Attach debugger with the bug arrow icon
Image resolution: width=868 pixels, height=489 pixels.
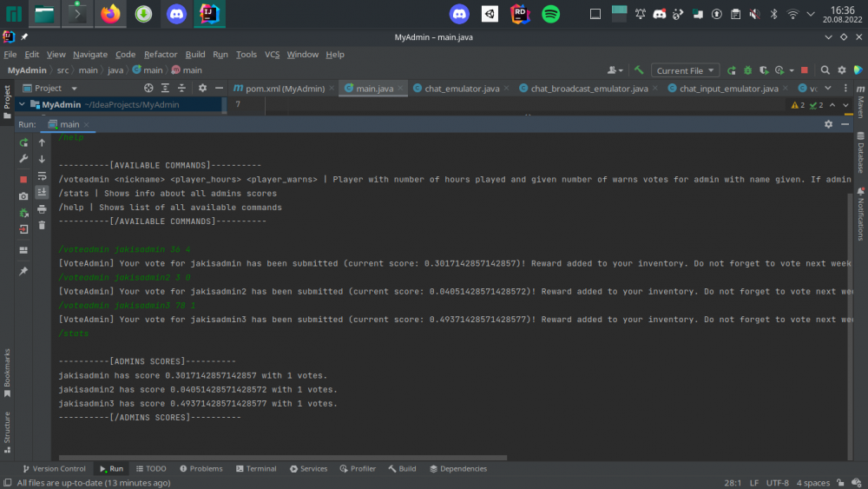coord(23,213)
